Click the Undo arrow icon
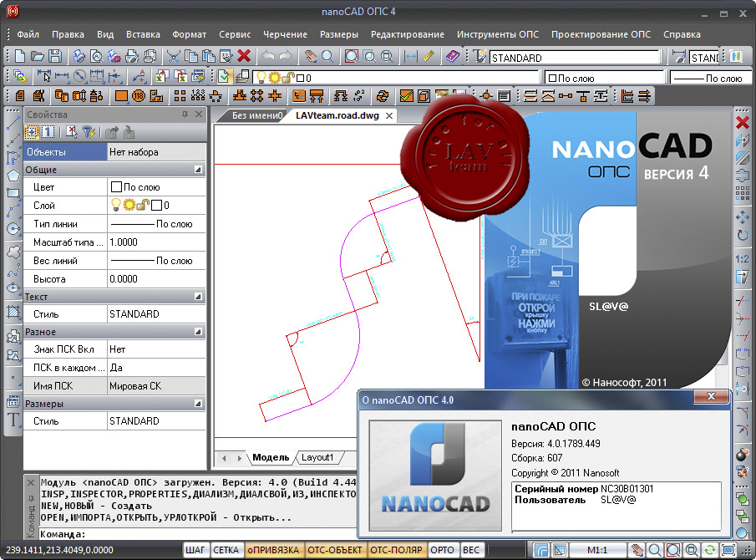 268,57
